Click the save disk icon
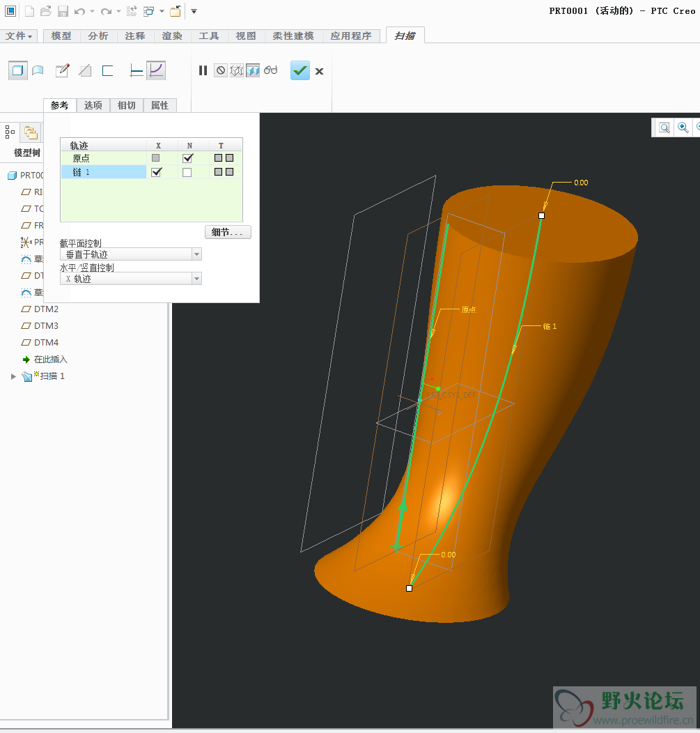Viewport: 700px width, 733px height. [x=63, y=11]
